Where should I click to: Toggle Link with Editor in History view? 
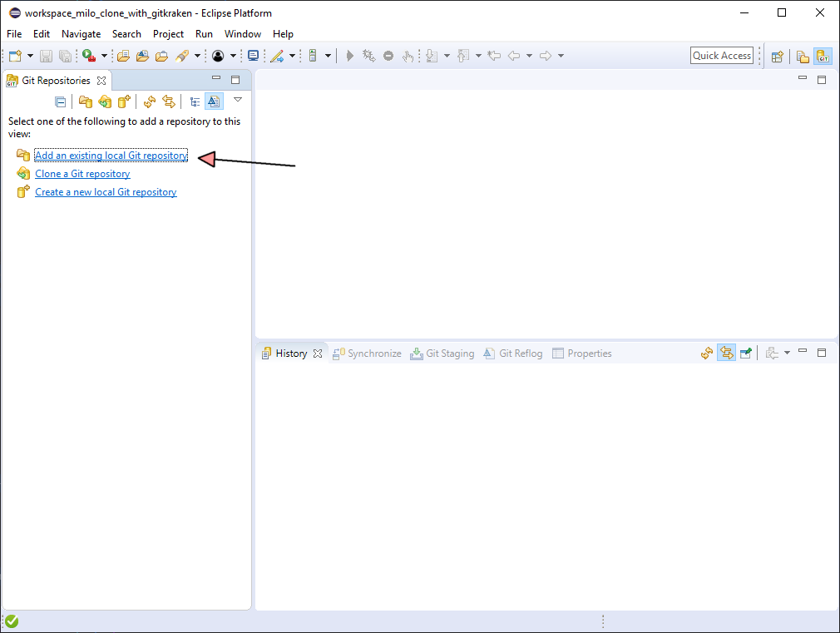726,354
